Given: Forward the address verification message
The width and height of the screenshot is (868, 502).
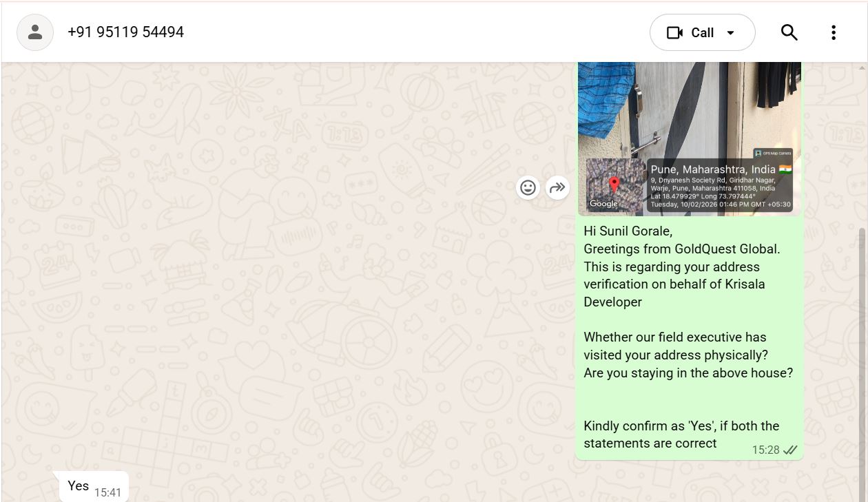Looking at the screenshot, I should coord(557,187).
